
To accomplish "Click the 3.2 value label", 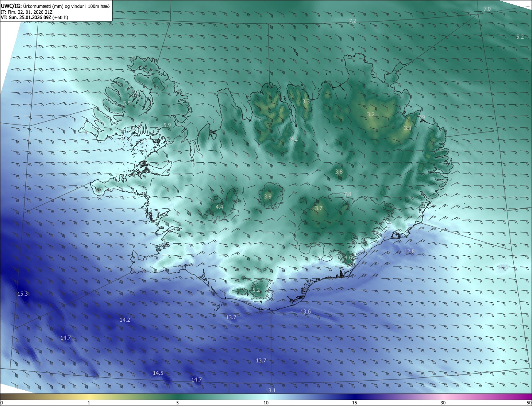I will coord(371,114).
